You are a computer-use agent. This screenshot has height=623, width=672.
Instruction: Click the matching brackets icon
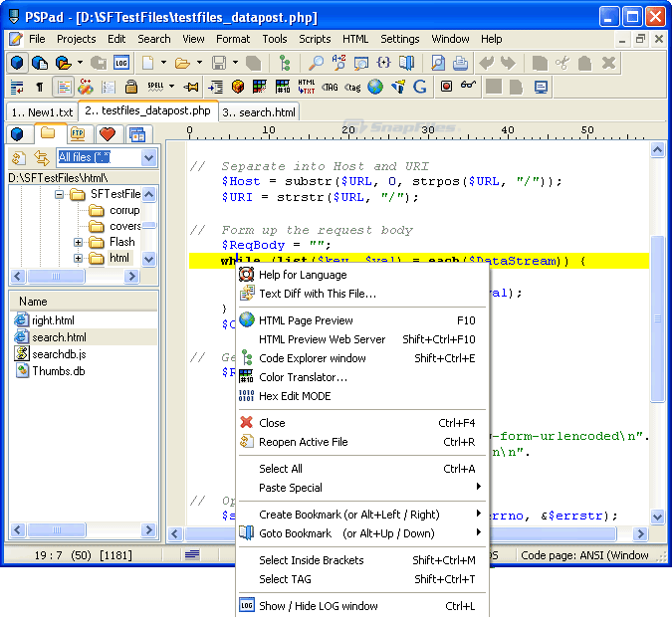383,63
